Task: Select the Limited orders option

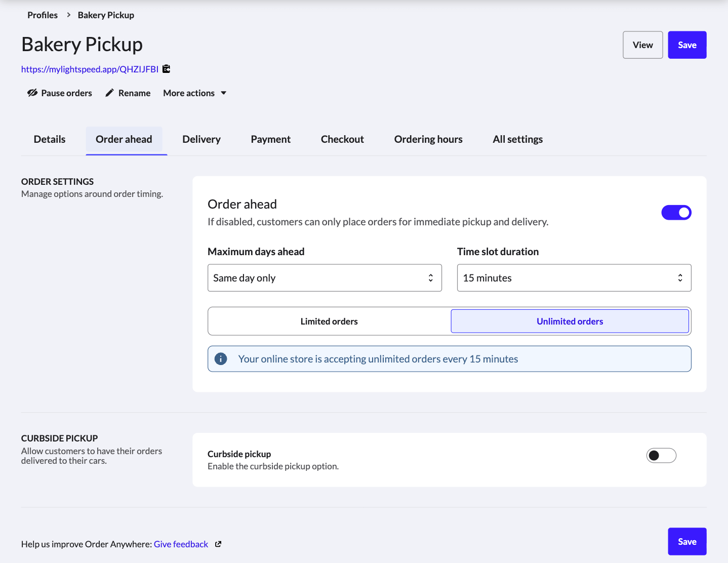Action: coord(329,321)
